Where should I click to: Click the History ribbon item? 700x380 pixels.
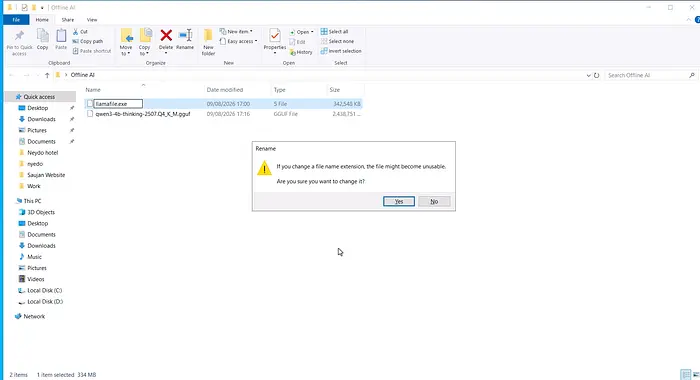[x=301, y=52]
